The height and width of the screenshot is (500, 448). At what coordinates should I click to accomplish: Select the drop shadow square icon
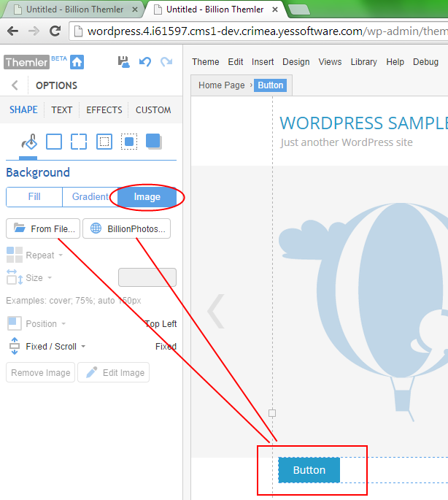tap(153, 141)
